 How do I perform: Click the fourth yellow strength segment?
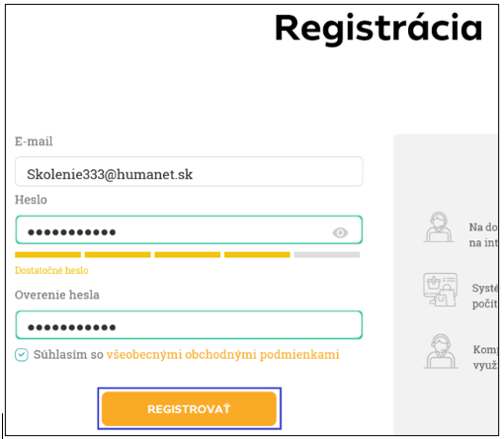[257, 254]
